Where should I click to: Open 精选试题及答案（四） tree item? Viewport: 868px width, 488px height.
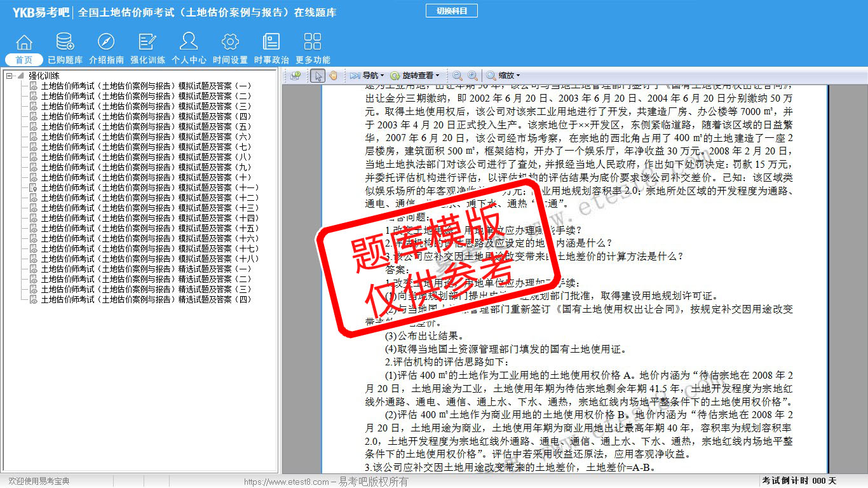[146, 299]
